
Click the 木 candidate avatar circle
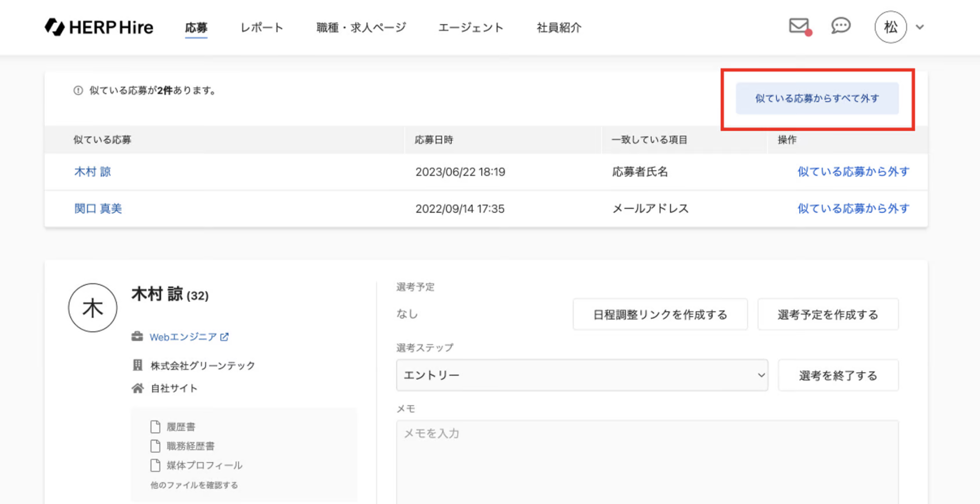[x=93, y=308]
